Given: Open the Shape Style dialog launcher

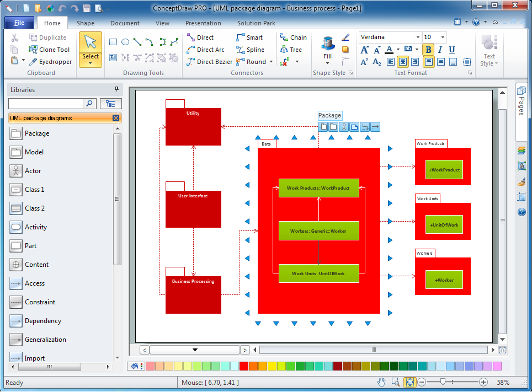Looking at the screenshot, I should tap(351, 73).
